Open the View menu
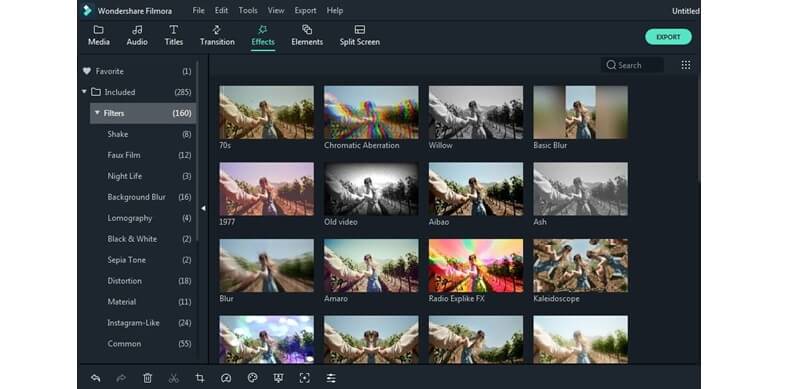 (x=276, y=10)
